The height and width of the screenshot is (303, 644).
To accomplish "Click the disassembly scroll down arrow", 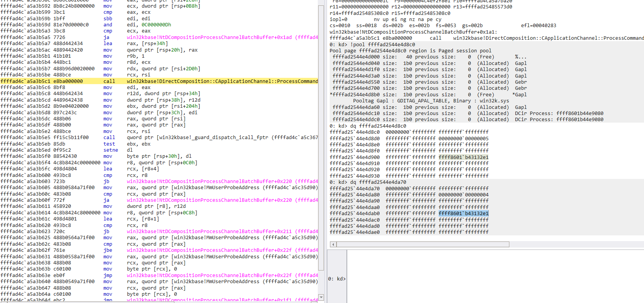I will [x=321, y=297].
